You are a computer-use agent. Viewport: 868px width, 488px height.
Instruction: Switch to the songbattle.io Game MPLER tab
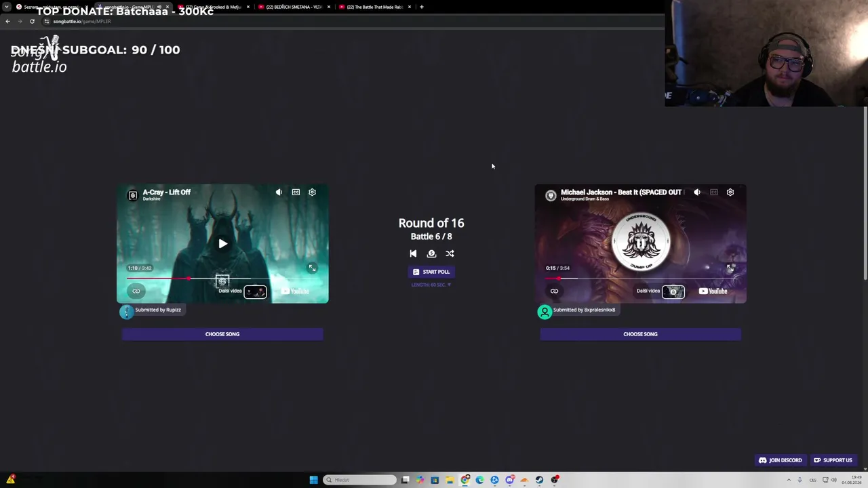click(132, 7)
